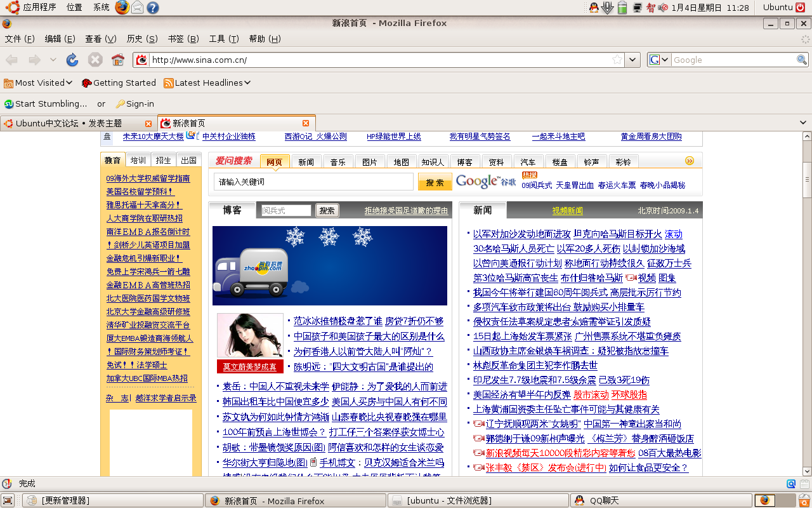Image resolution: width=812 pixels, height=508 pixels.
Task: Click the Firefox back arrow button
Action: (12, 60)
